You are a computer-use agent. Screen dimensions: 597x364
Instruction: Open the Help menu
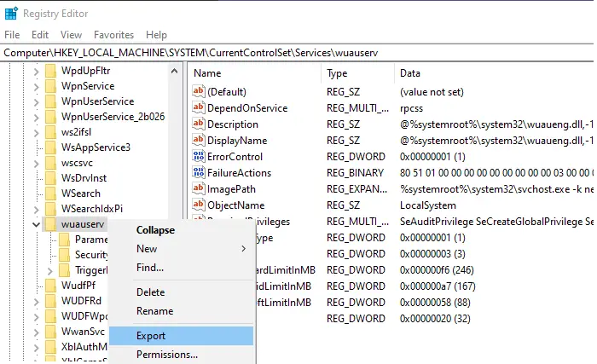point(156,35)
